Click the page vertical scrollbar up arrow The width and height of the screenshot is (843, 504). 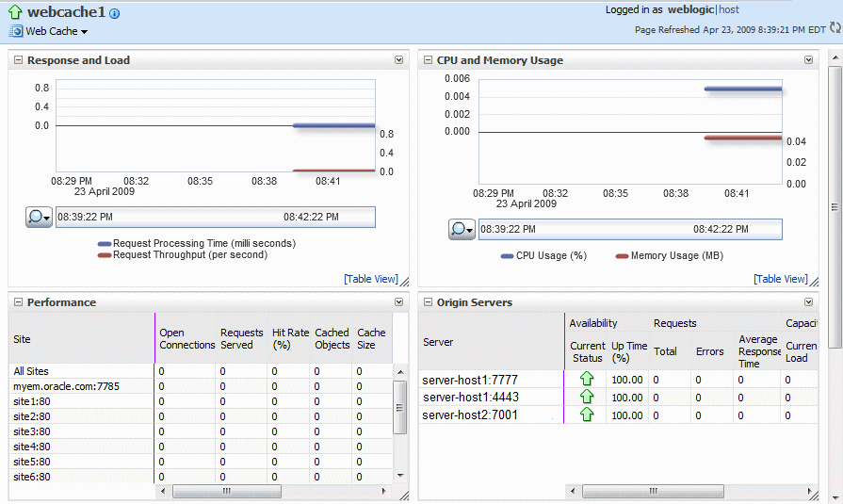835,57
